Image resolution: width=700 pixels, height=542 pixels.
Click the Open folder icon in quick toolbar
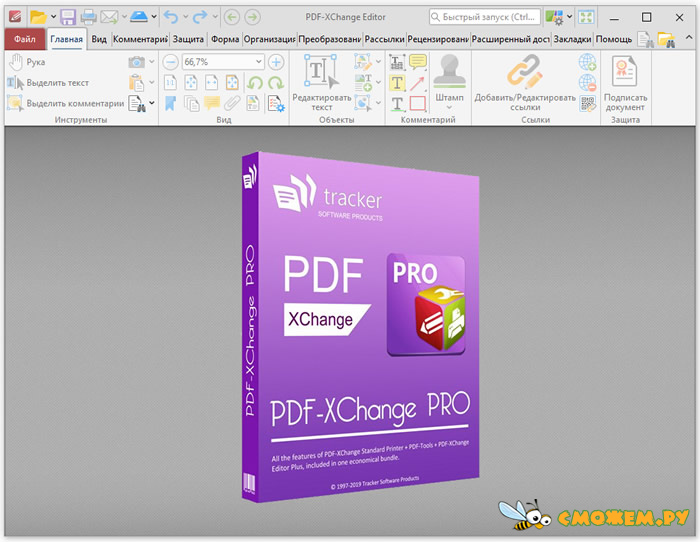click(38, 17)
